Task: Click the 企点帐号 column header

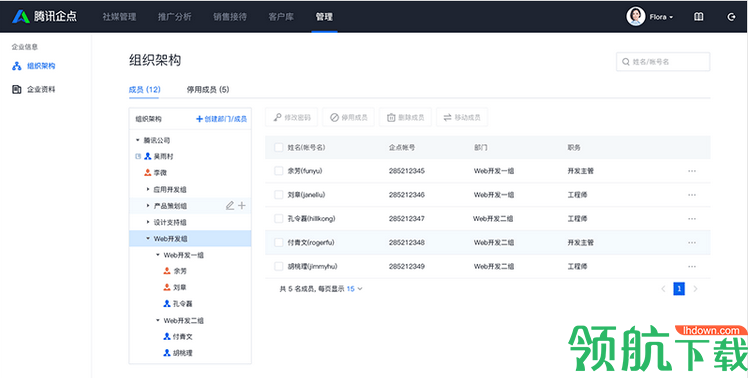Action: pos(402,147)
